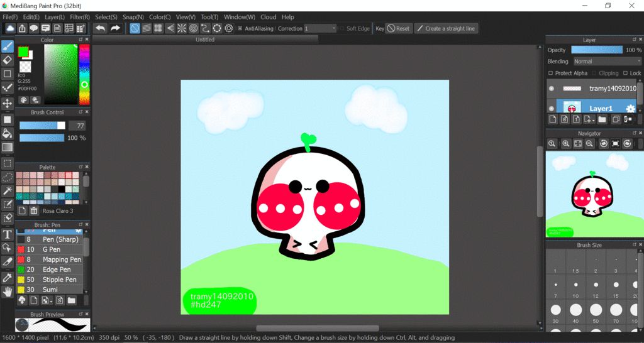
Task: Enable Protect Alpha checkbox
Action: 551,73
